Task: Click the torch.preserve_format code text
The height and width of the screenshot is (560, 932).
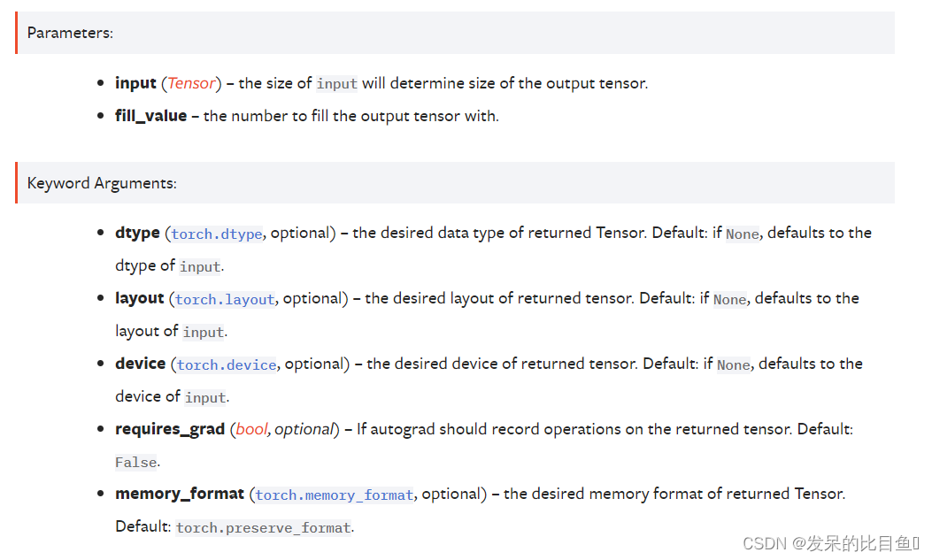Action: coord(263,527)
